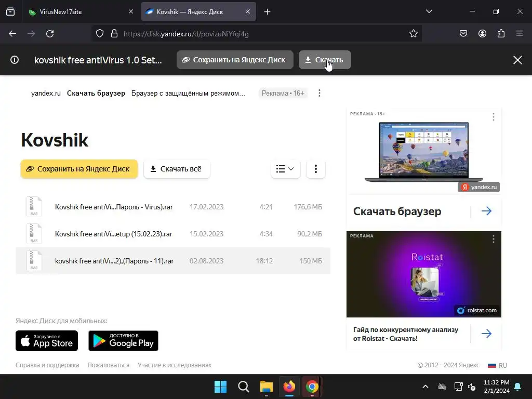Click the file info icon in the dark bar

15,60
